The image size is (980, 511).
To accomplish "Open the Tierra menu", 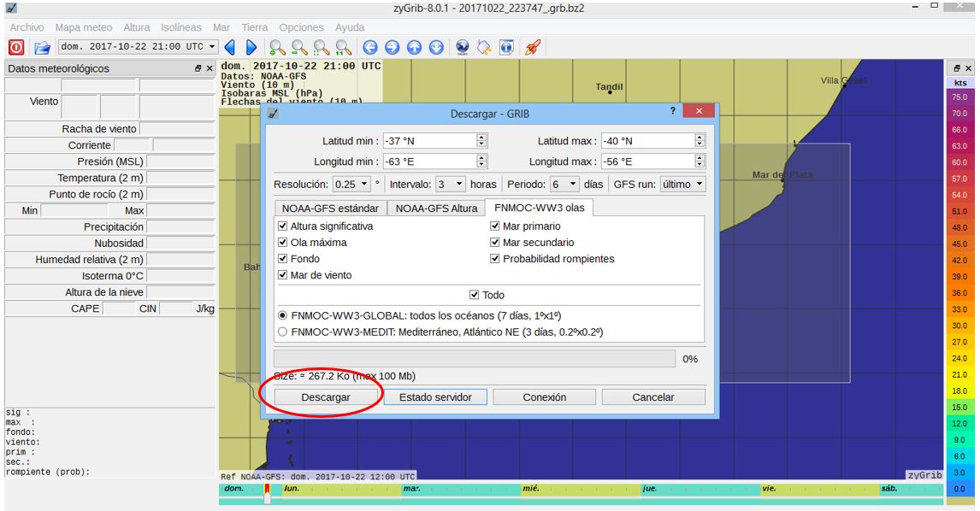I will pyautogui.click(x=255, y=27).
